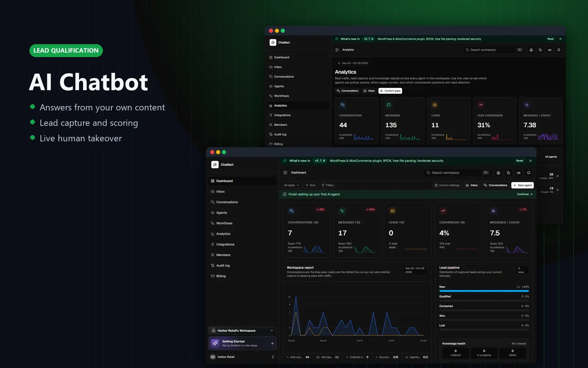588x368 pixels.
Task: Click the Search workspace field in the Analytics window
Action: [494, 50]
